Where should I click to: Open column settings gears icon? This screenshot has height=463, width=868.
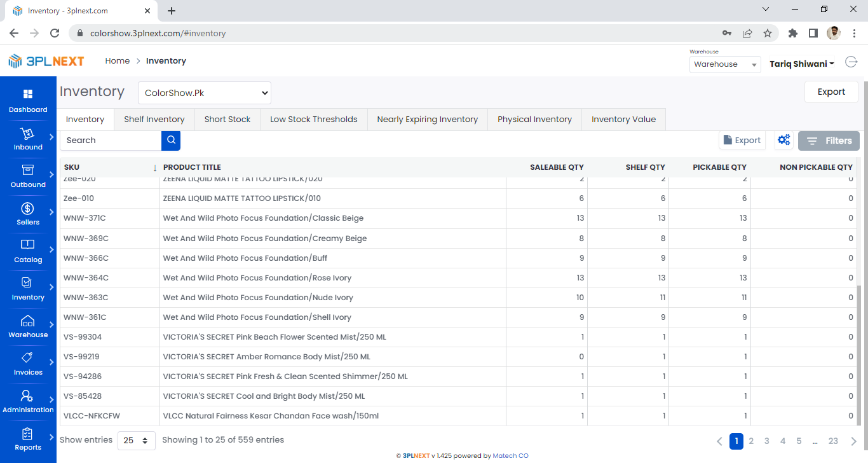click(x=784, y=141)
